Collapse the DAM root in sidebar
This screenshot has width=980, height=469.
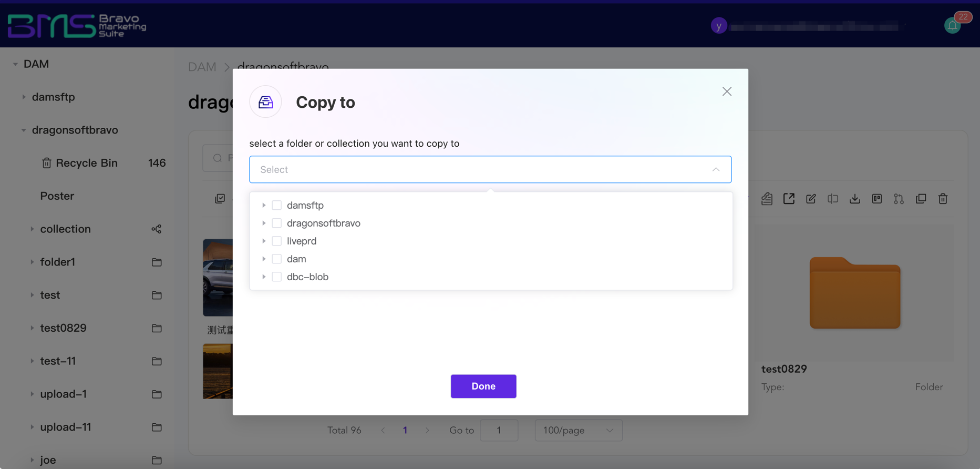[15, 64]
